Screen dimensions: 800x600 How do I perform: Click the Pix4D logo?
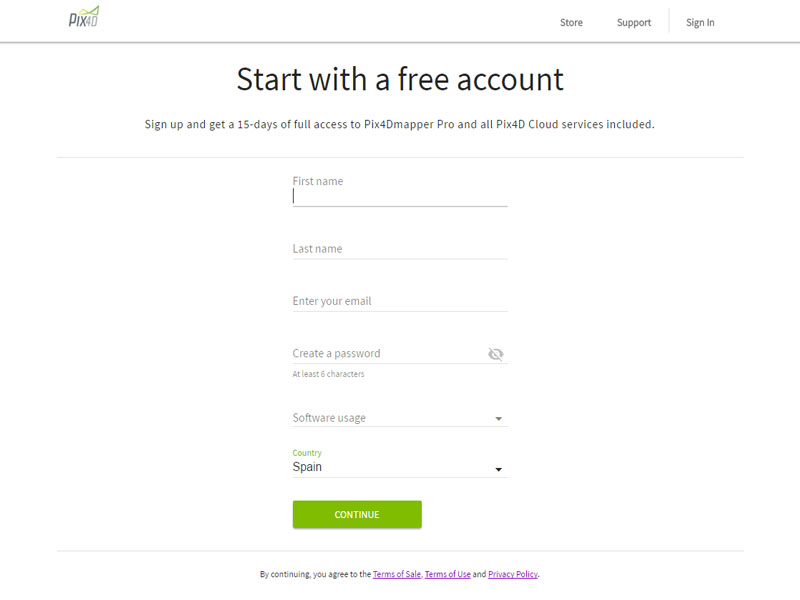click(83, 20)
